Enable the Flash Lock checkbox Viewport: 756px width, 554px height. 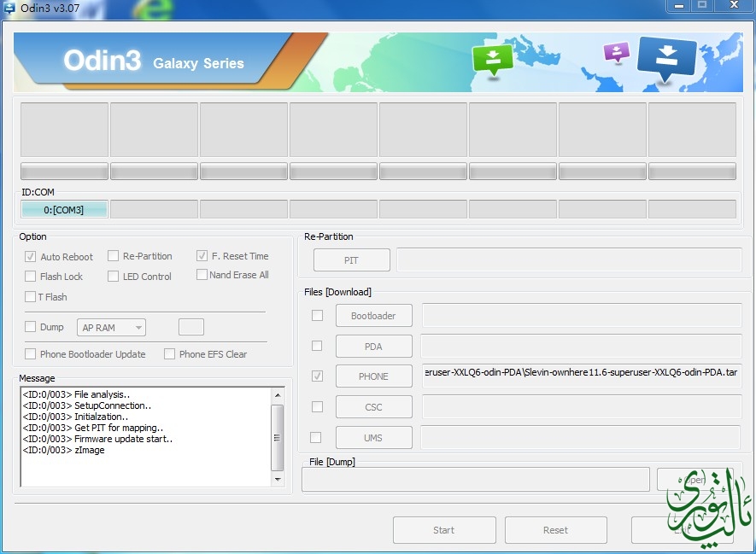(31, 276)
